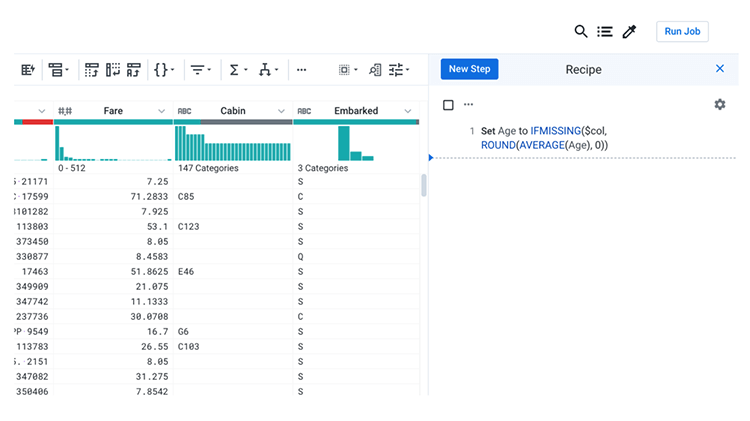
Task: Click the Cabin column type icon
Action: pyautogui.click(x=184, y=111)
